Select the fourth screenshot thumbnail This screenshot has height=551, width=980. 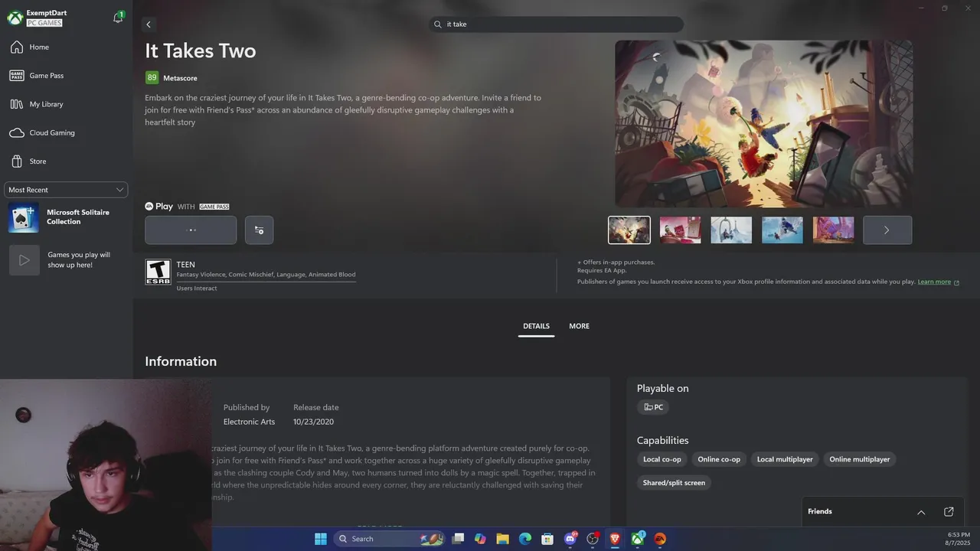[x=782, y=230]
